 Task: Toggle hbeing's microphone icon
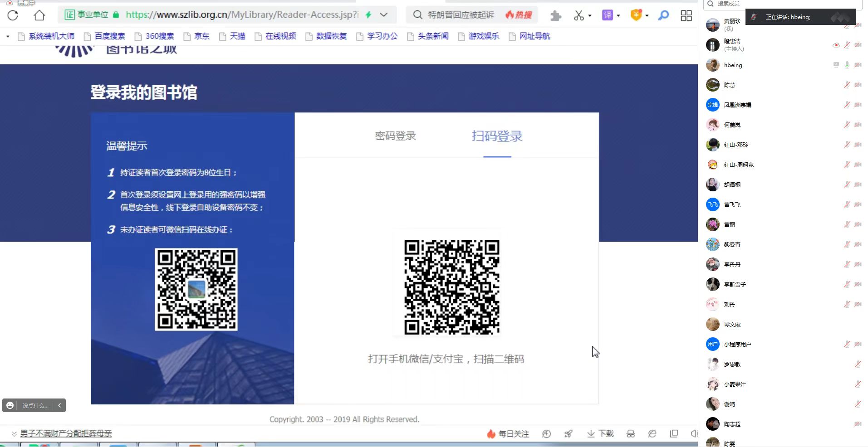(x=847, y=65)
